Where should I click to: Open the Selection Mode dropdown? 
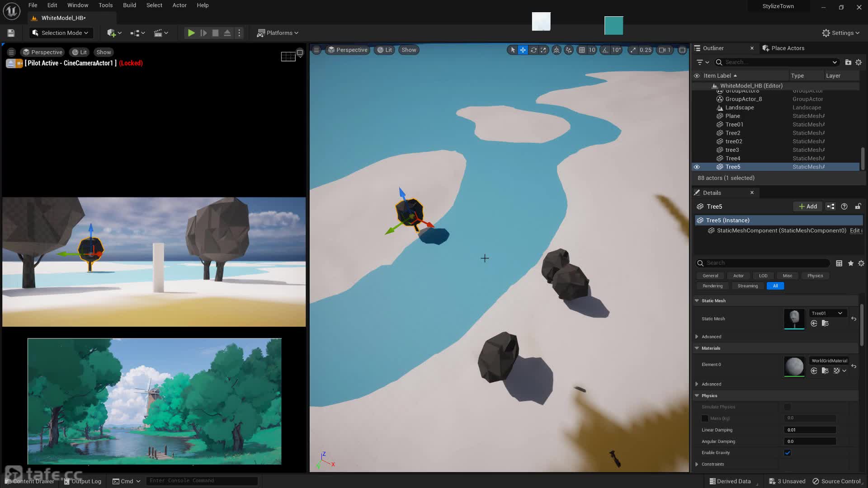[x=61, y=33]
